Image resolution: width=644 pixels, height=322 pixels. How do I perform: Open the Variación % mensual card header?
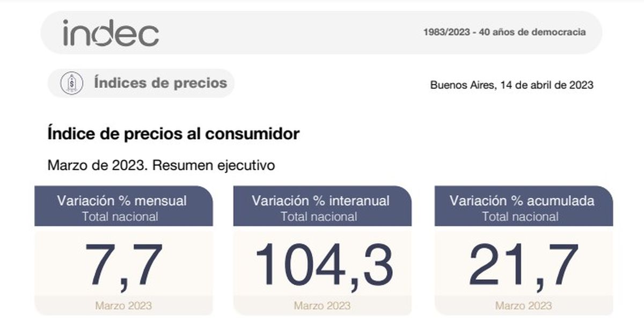pyautogui.click(x=122, y=201)
